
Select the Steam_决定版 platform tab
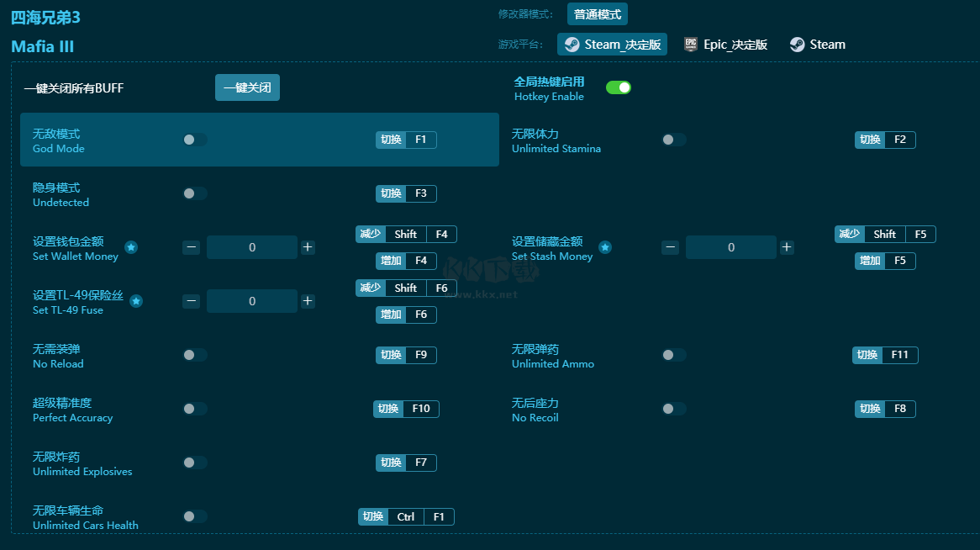[613, 45]
